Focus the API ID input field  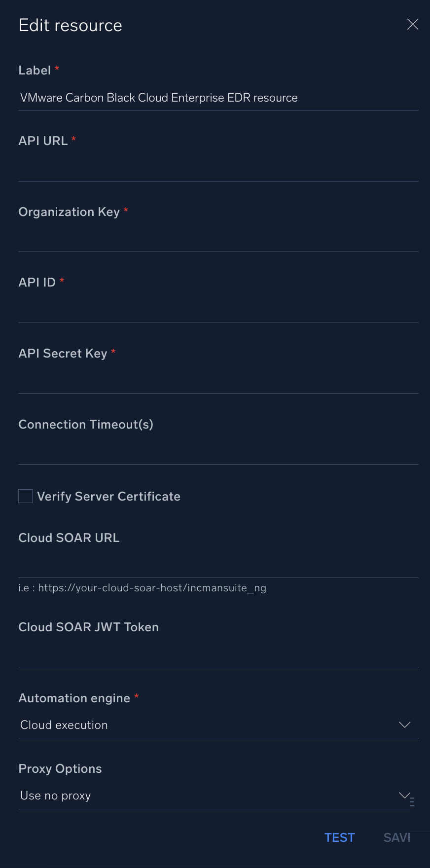(x=218, y=310)
